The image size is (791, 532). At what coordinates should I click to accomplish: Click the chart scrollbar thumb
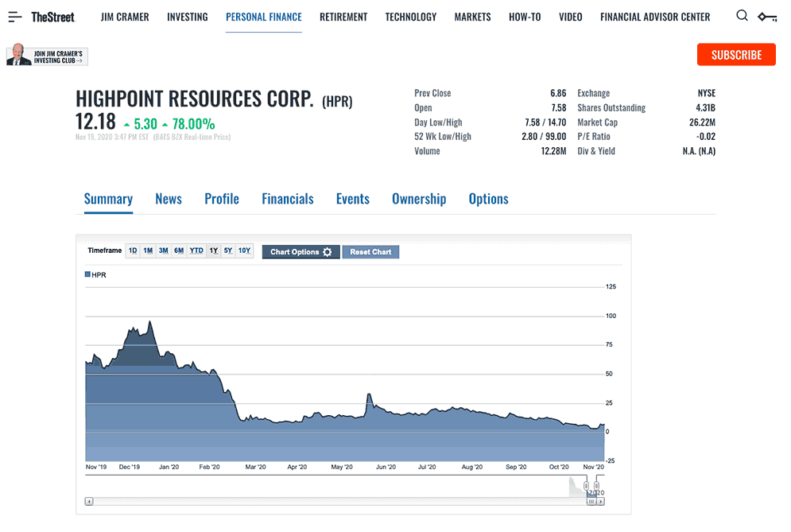591,501
